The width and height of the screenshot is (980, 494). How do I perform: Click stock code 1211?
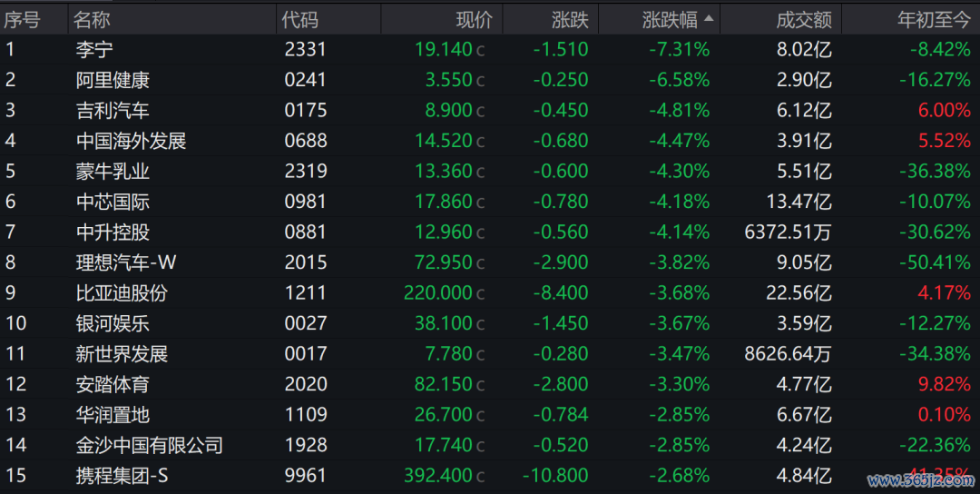(x=306, y=293)
